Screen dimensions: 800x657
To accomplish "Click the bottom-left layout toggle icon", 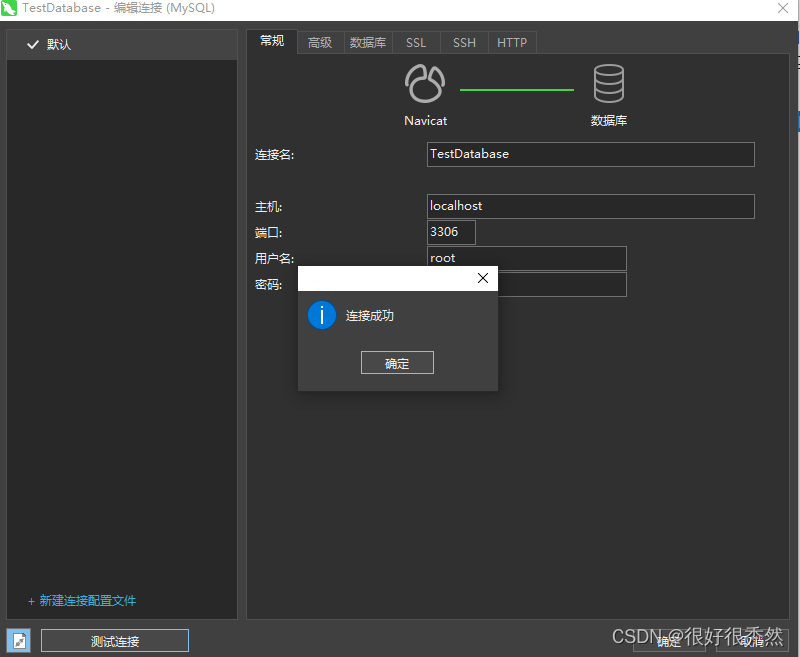I will click(19, 640).
